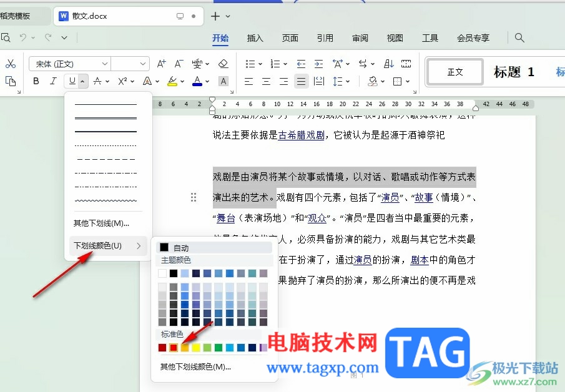Click increase indent icon
565x392 pixels.
(x=318, y=64)
